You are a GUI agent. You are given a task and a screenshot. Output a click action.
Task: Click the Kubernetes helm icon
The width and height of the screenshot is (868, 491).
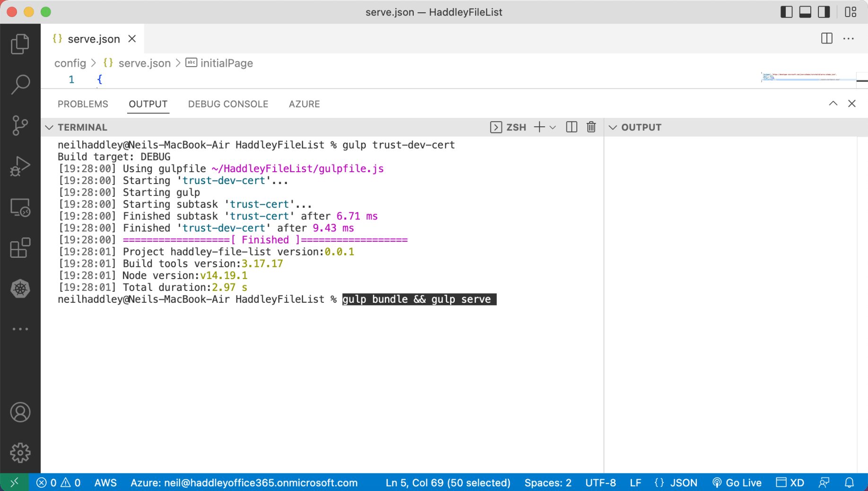pyautogui.click(x=20, y=289)
